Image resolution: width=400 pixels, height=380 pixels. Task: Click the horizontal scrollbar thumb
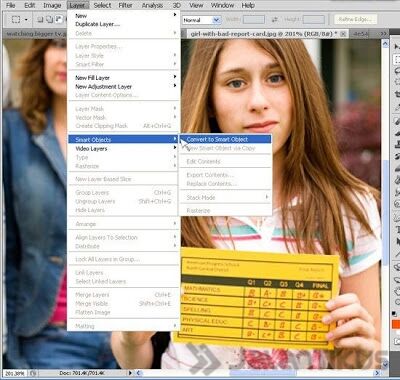[x=263, y=373]
